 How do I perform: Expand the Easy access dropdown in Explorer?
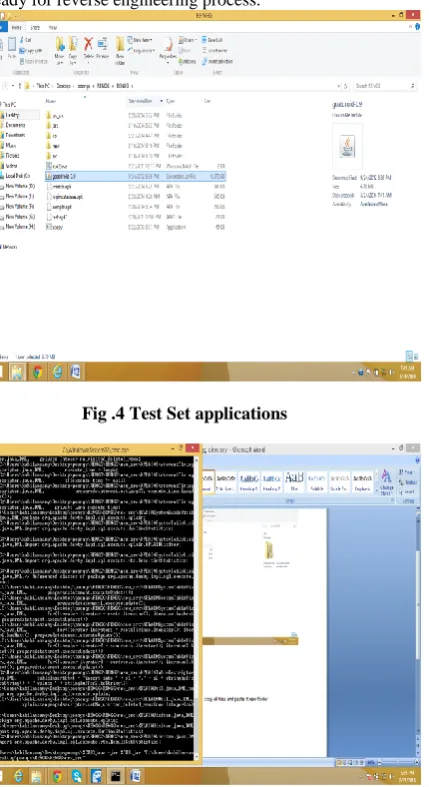point(141,50)
